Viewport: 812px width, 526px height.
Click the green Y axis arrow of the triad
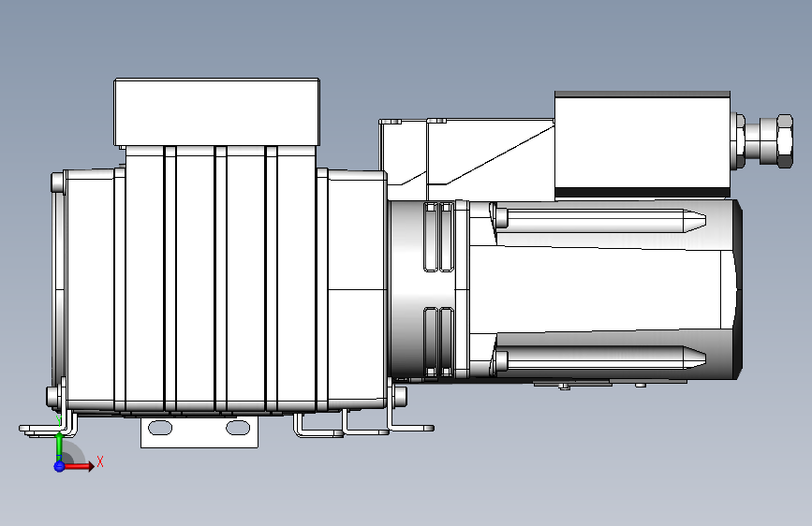point(60,446)
